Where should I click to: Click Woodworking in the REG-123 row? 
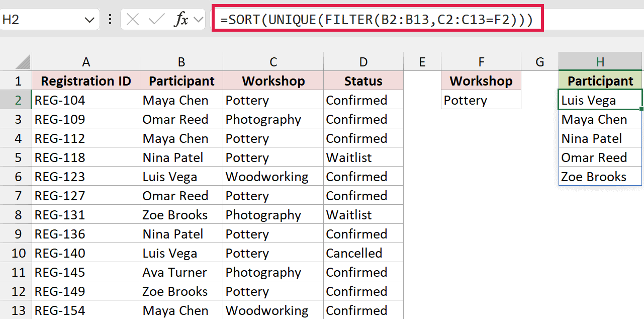[x=273, y=177]
